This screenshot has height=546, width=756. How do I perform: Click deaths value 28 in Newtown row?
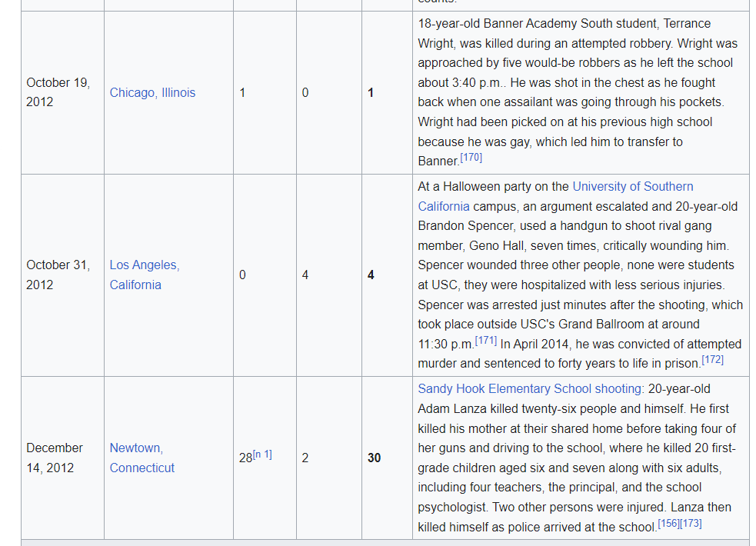[245, 458]
